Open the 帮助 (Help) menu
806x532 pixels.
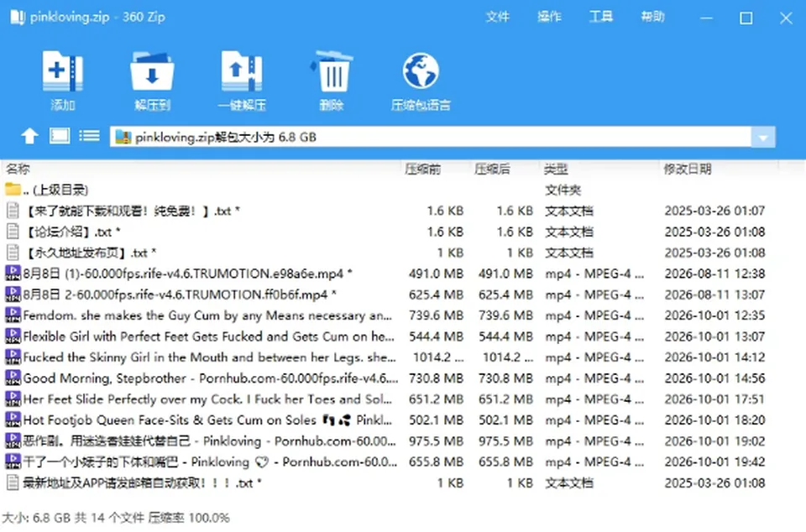(652, 17)
